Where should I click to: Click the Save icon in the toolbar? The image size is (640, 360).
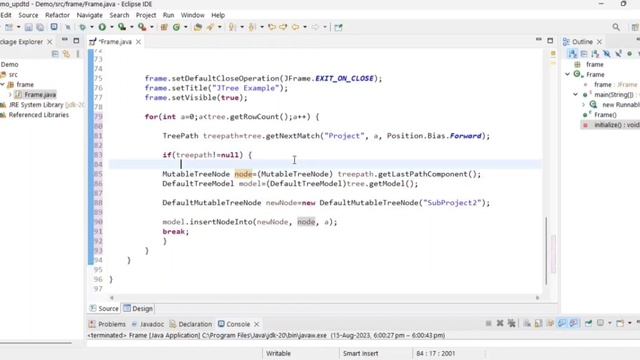(29, 27)
